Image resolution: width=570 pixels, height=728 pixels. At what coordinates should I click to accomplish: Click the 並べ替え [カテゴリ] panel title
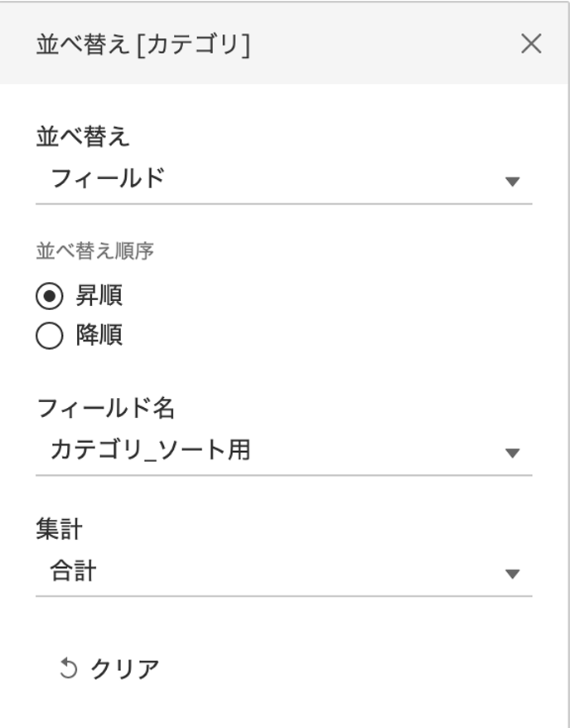142,45
